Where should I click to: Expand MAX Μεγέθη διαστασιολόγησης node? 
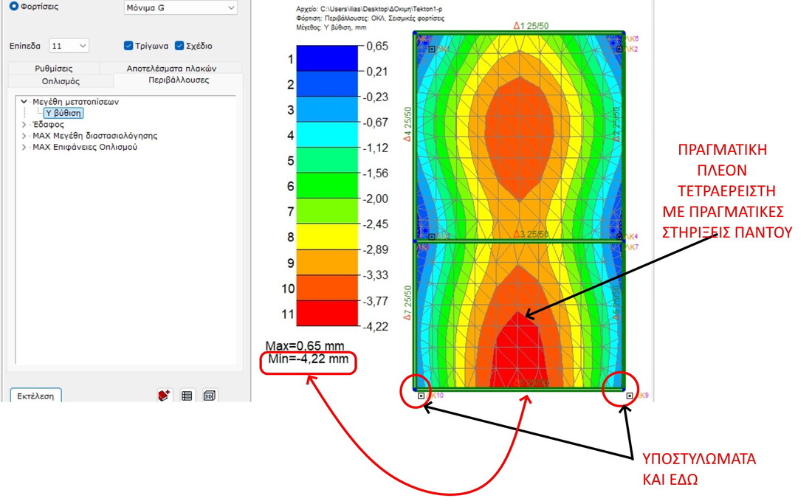tap(24, 136)
